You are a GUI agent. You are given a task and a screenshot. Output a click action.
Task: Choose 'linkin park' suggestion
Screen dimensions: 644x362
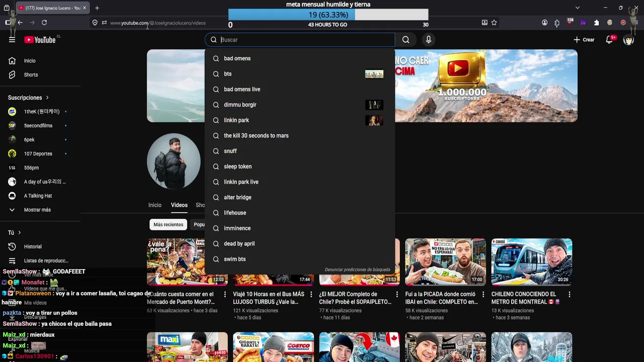click(300, 120)
